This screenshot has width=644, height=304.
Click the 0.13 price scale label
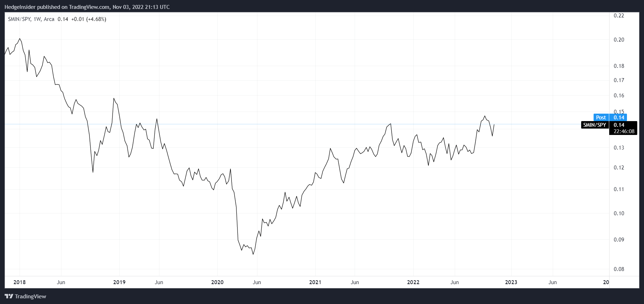619,148
